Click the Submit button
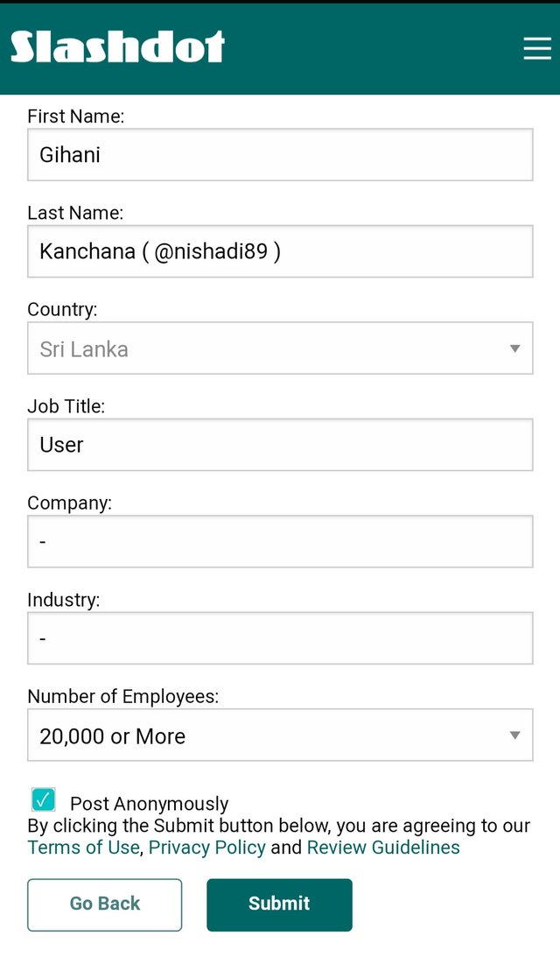 [279, 904]
